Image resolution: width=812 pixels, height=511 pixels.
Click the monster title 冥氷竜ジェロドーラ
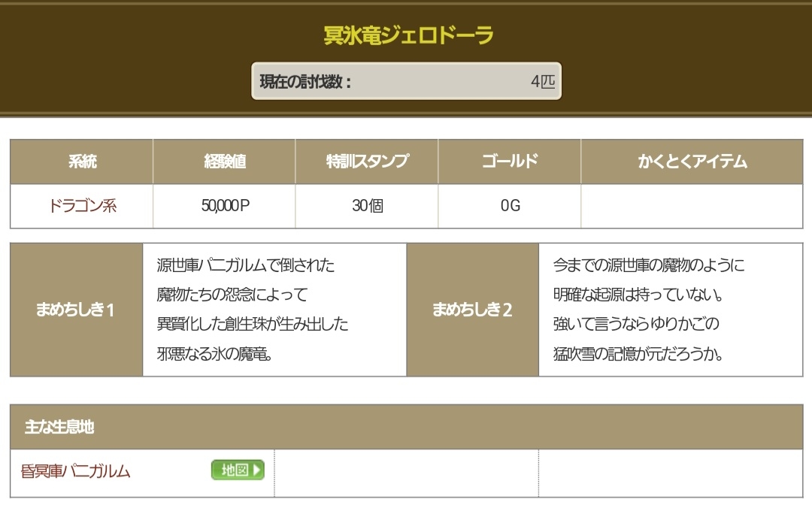[408, 35]
